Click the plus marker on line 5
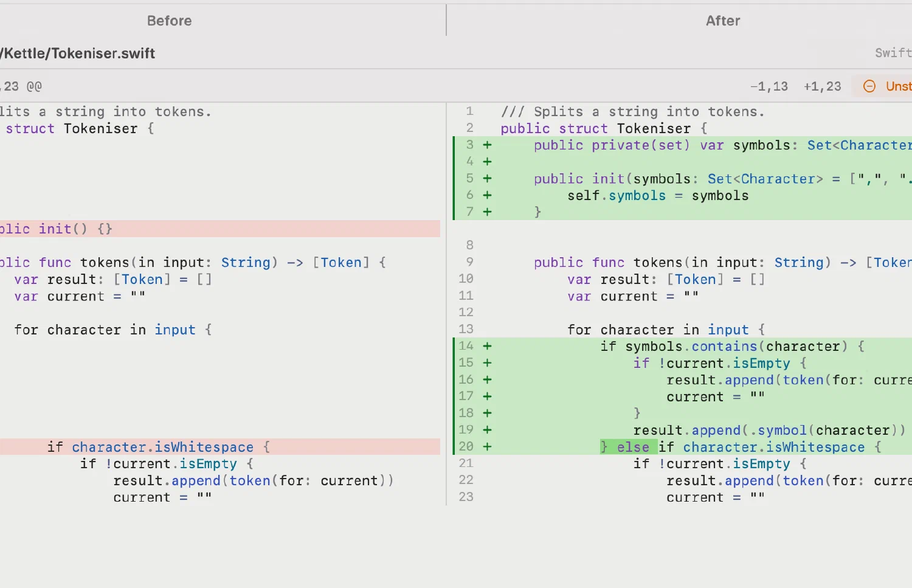The width and height of the screenshot is (912, 588). coord(487,179)
